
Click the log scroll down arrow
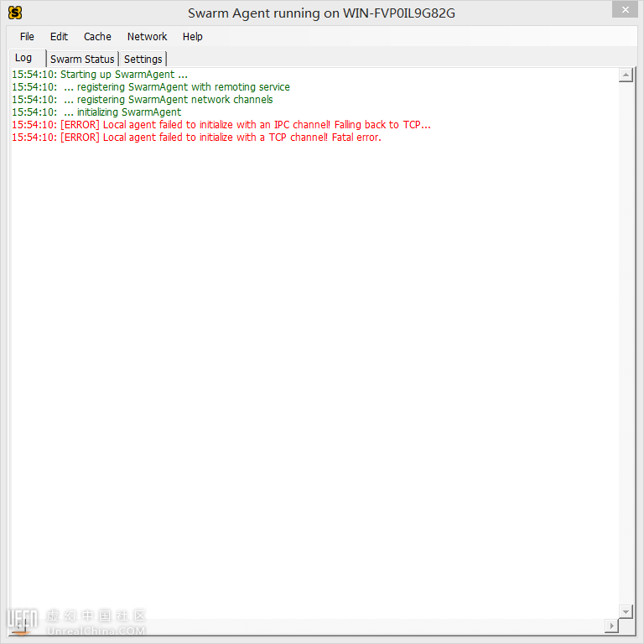click(x=625, y=611)
